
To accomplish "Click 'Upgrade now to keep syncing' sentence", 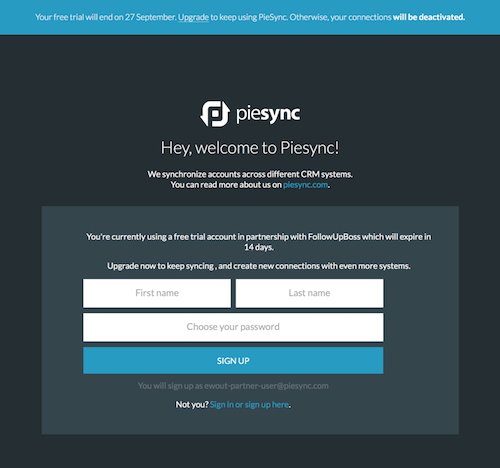I will 161,266.
